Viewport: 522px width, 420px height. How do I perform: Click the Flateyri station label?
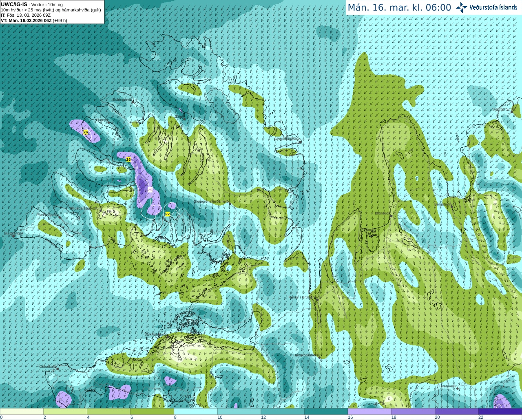pyautogui.click(x=101, y=120)
